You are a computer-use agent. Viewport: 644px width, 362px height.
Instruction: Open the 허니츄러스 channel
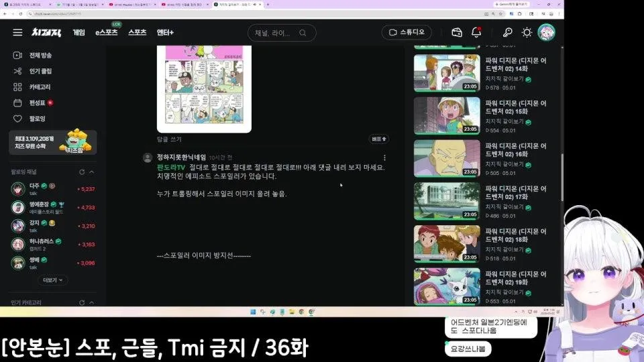point(52,245)
